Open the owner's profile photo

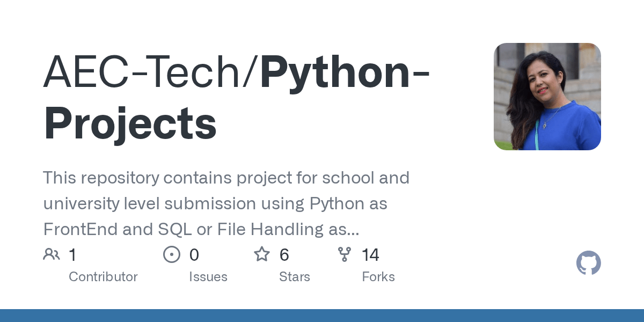click(x=547, y=97)
